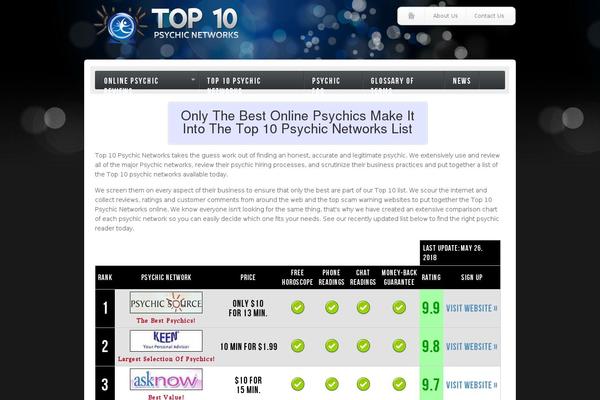Viewport: 600px width, 400px height.
Task: Click The Best Psychics! caption
Action: pos(166,320)
